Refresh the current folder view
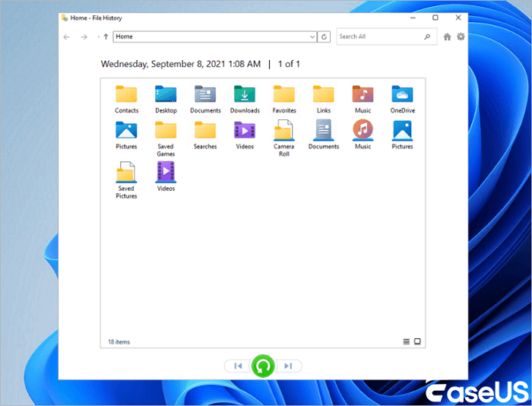532x406 pixels. click(x=324, y=36)
